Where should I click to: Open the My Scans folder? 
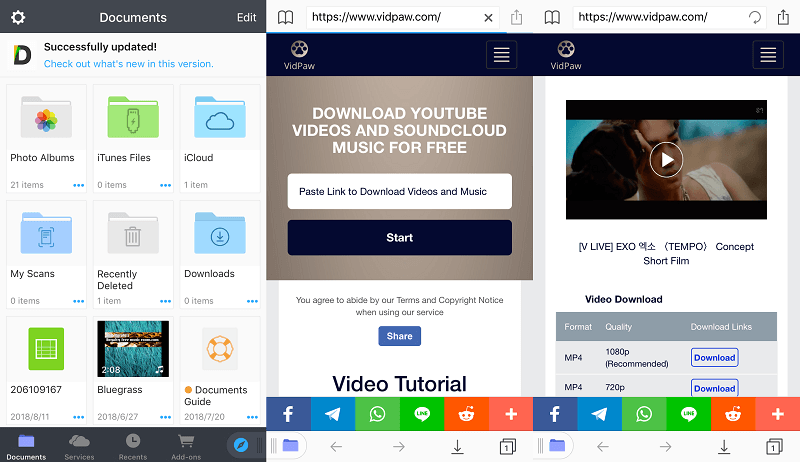[46, 236]
